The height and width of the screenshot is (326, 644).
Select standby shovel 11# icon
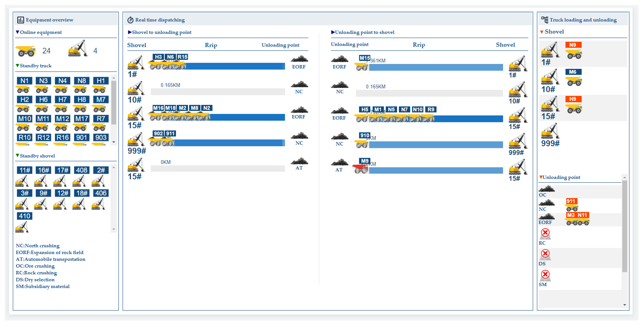22,181
